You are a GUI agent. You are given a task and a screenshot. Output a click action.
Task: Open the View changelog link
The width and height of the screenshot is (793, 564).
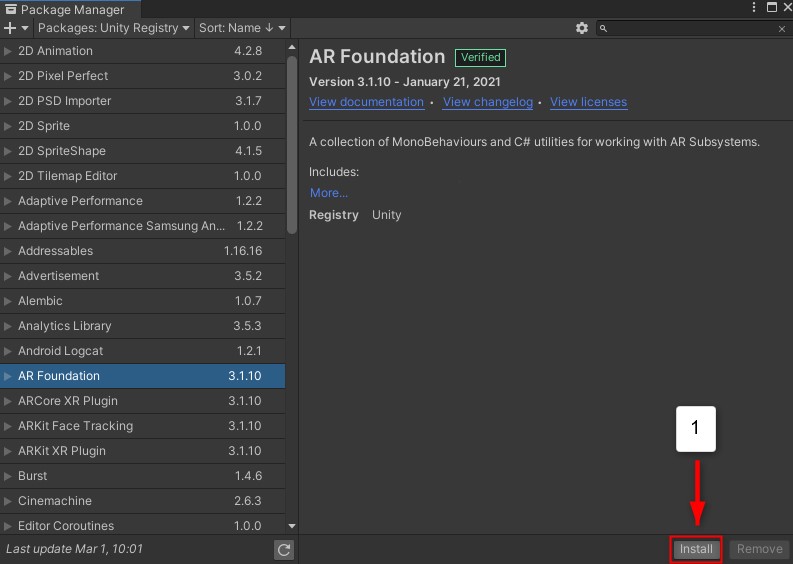click(488, 102)
